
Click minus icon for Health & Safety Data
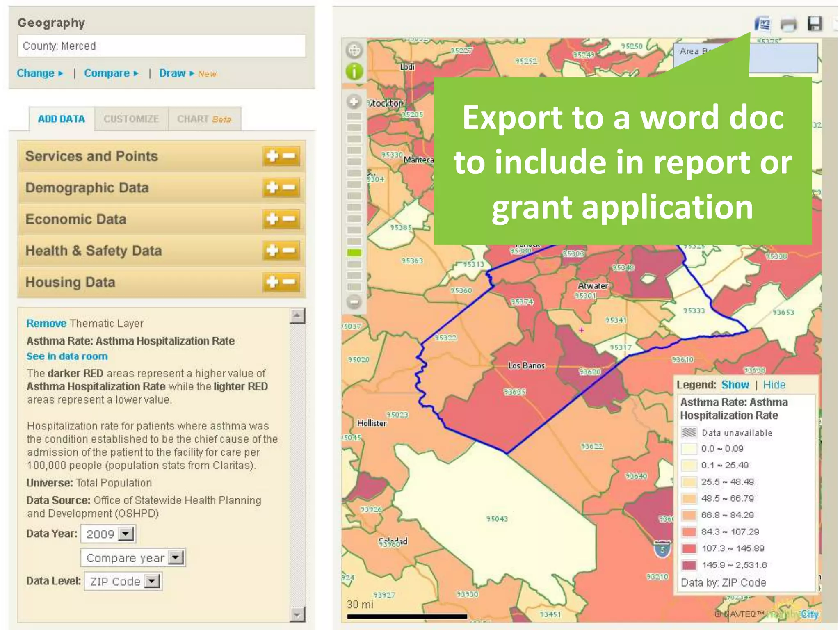point(290,250)
